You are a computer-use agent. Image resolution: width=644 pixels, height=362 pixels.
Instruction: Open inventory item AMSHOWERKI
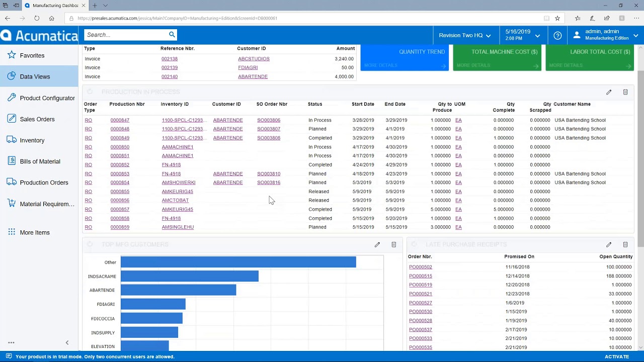(x=179, y=183)
